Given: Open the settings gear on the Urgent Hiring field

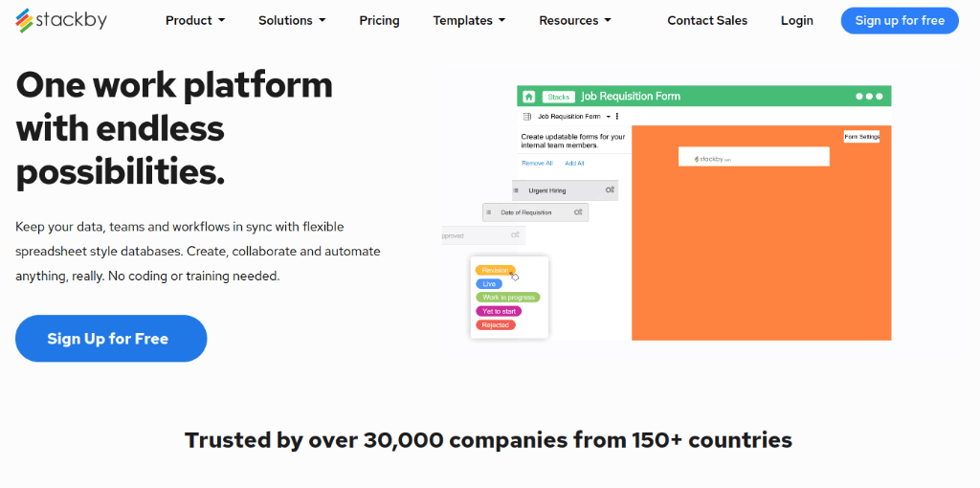Looking at the screenshot, I should coord(610,190).
